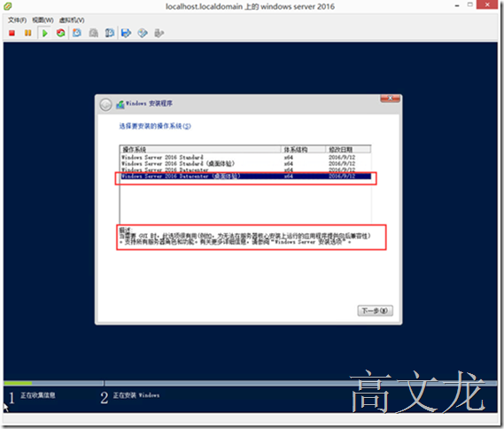This screenshot has width=504, height=429.
Task: Click the 修改日期 column header
Action: [x=348, y=150]
